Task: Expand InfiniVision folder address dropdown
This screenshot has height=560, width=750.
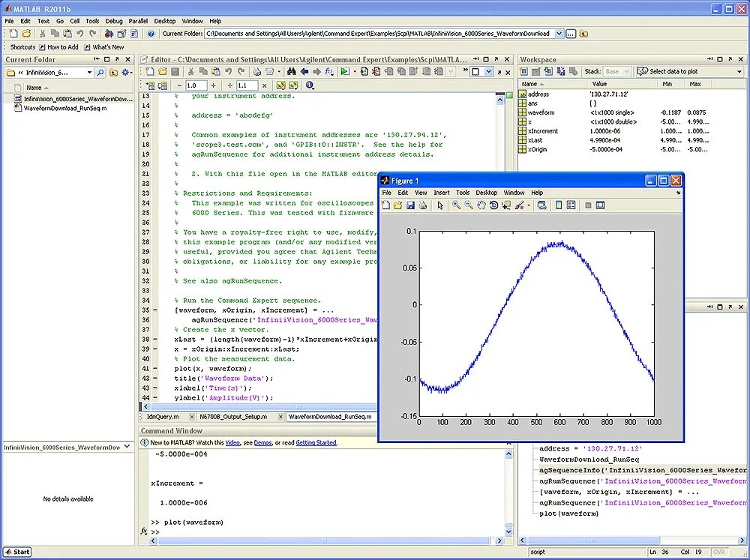Action: (89, 73)
